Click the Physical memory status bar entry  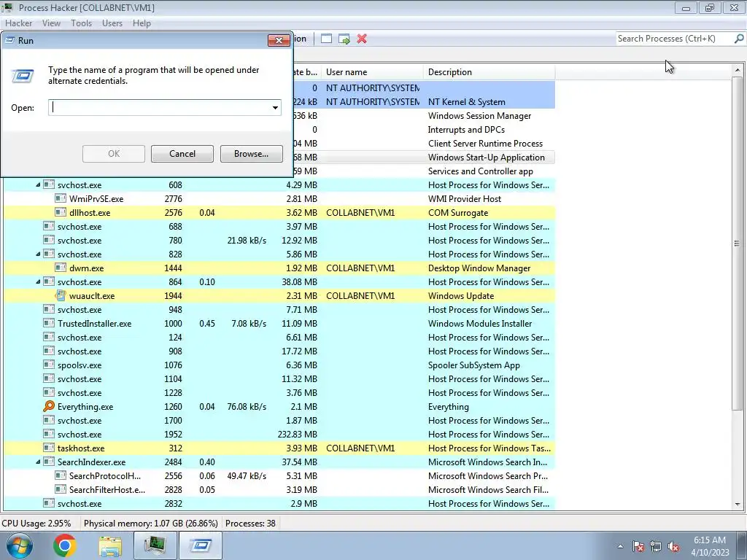150,524
